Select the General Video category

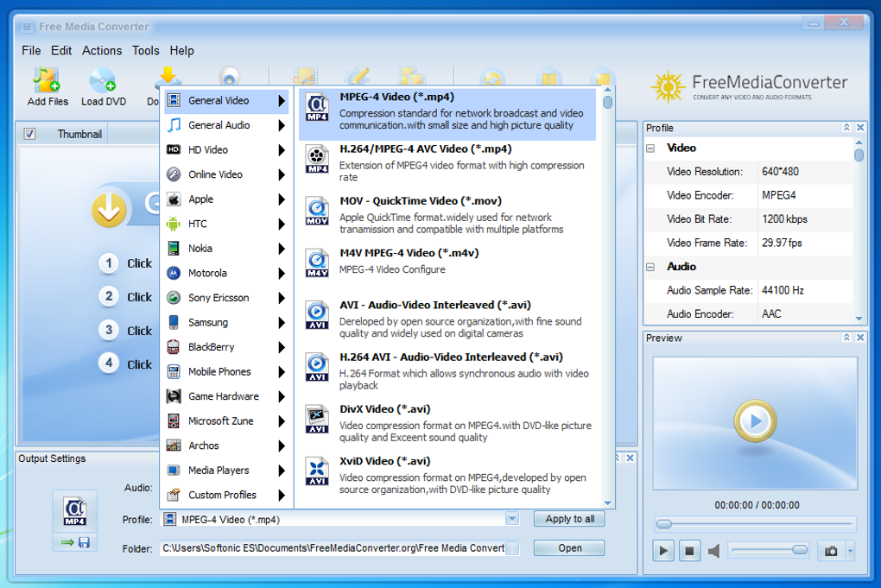click(226, 100)
